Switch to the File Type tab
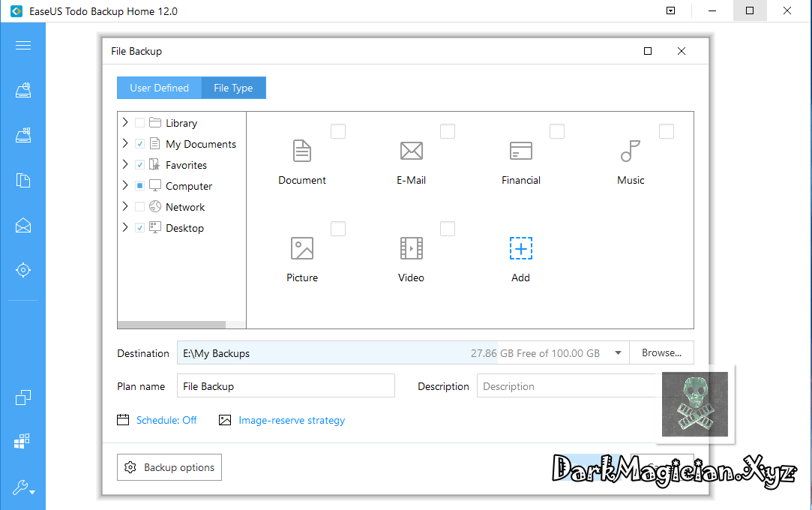Image resolution: width=812 pixels, height=510 pixels. pyautogui.click(x=234, y=88)
